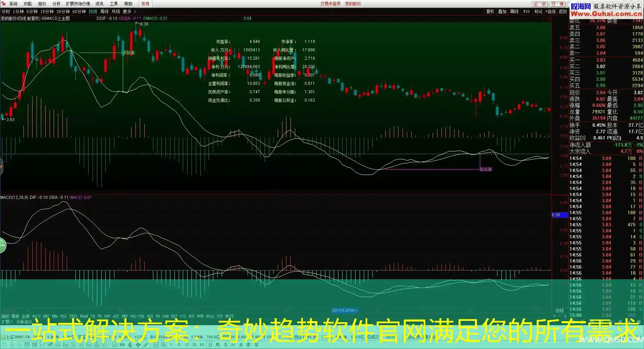Select the four-way move arrows icon
The height and width of the screenshot is (349, 644).
tap(138, 345)
